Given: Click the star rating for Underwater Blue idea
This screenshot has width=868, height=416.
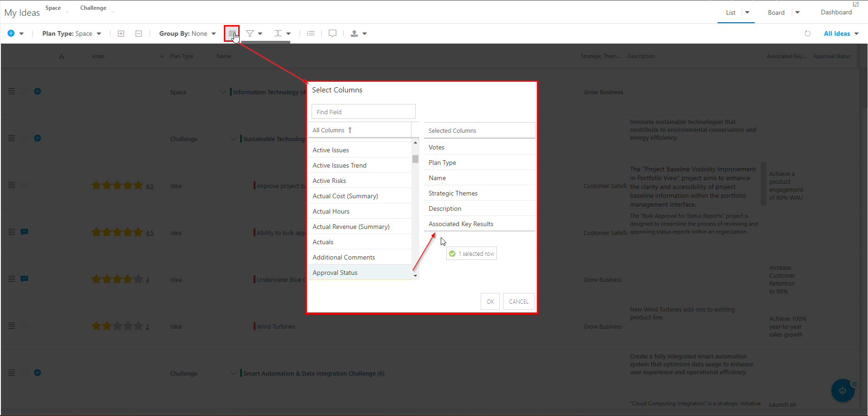Looking at the screenshot, I should pyautogui.click(x=117, y=279).
